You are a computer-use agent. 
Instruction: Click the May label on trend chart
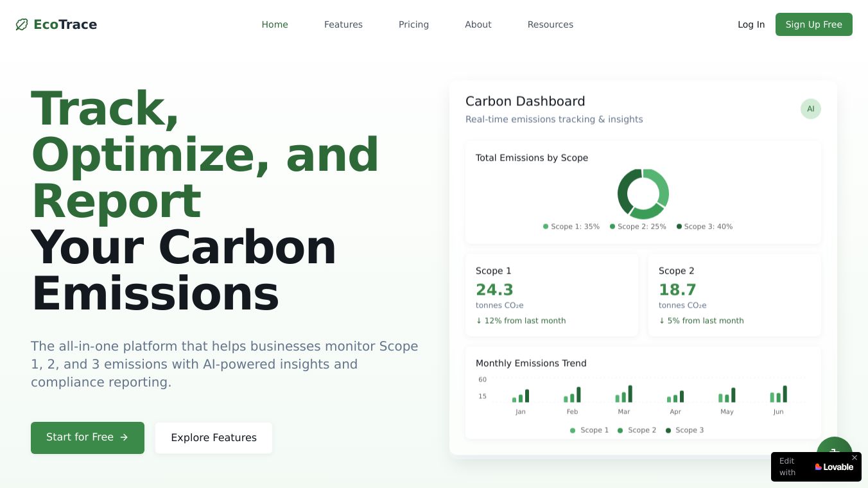coord(727,412)
